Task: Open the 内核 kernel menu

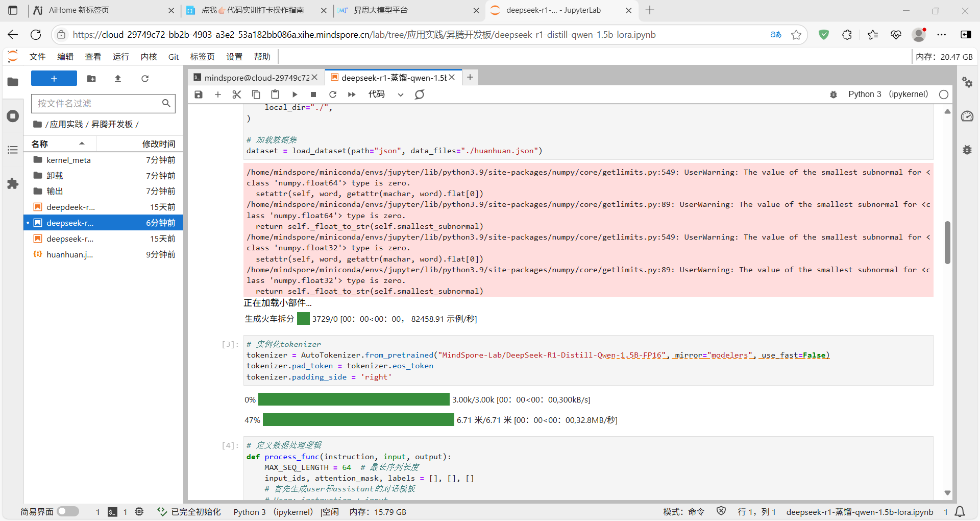Action: click(149, 57)
